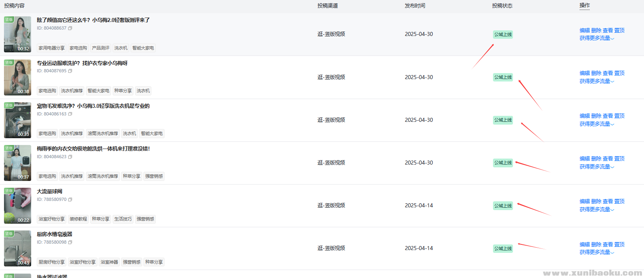This screenshot has height=278, width=644.
Task: Delete the 大流量球阀 video via 删除
Action: point(596,201)
